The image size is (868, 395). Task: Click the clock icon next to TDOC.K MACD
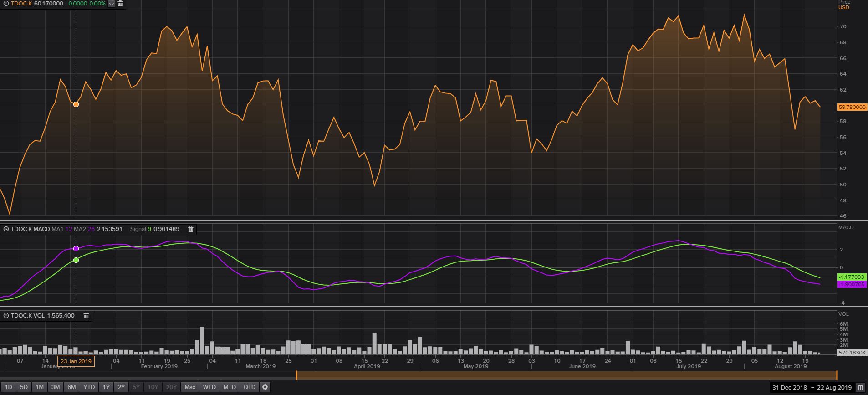click(6, 229)
